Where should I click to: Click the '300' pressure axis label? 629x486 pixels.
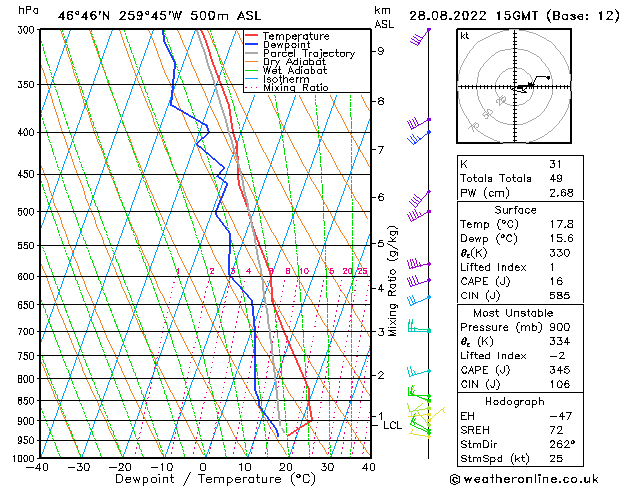pyautogui.click(x=28, y=30)
